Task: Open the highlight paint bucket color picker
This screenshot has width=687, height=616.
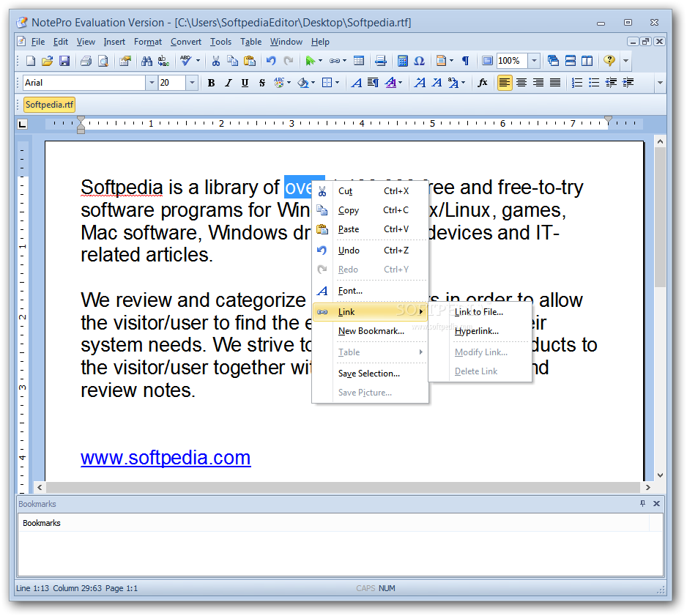Action: pyautogui.click(x=302, y=82)
